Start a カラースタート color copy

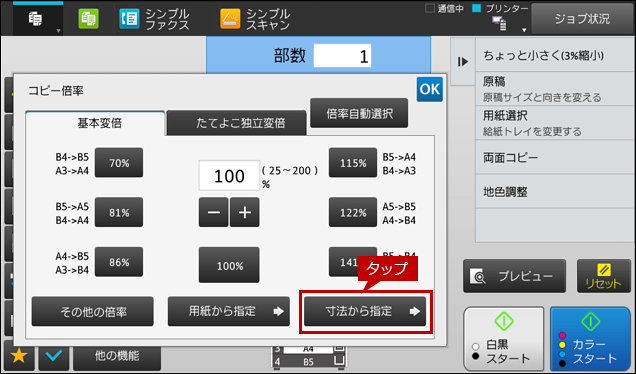point(591,339)
